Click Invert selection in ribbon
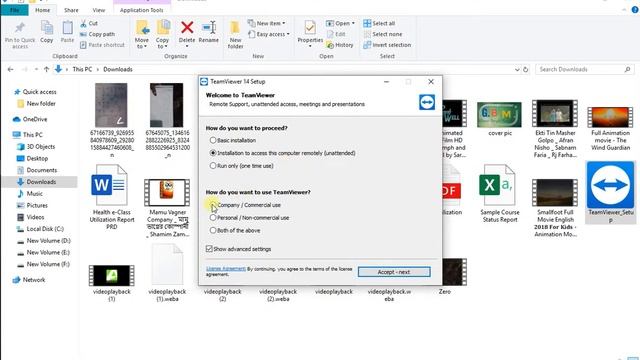The image size is (640, 360). [x=387, y=45]
